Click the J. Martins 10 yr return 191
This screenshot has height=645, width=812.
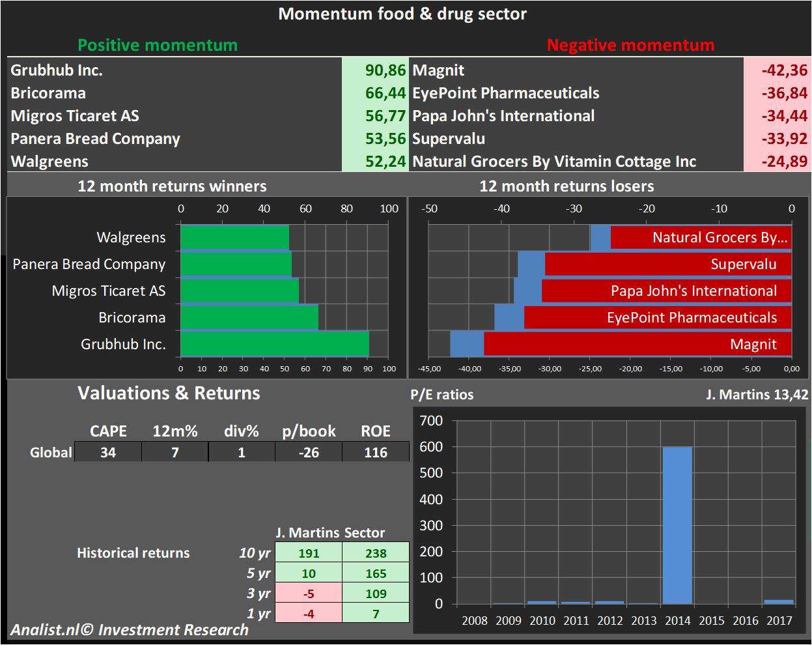tap(309, 553)
